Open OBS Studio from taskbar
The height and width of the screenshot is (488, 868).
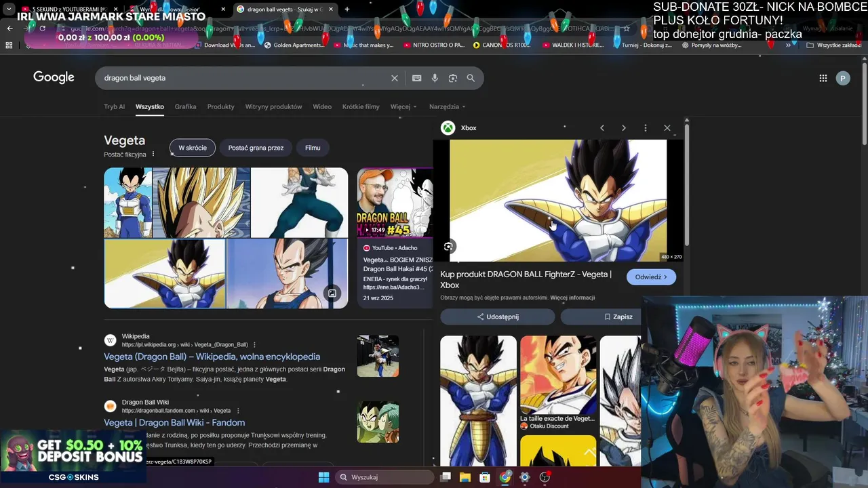click(545, 477)
